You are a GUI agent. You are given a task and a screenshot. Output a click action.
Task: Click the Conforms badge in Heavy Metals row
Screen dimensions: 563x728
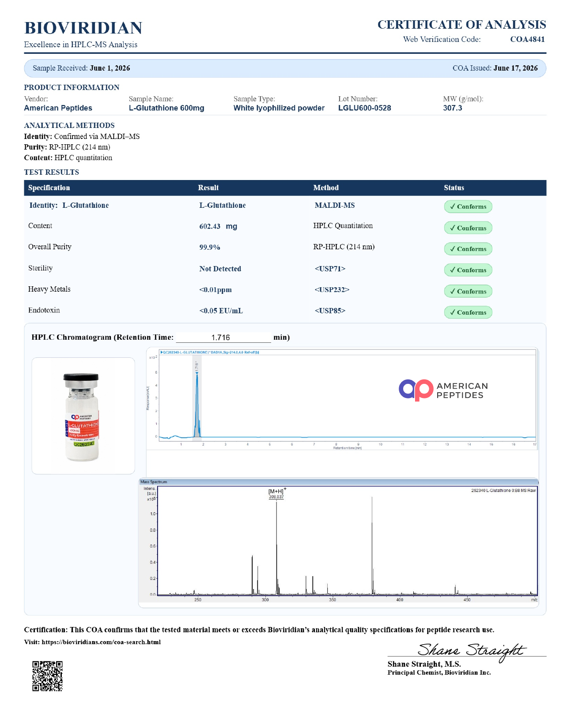468,291
